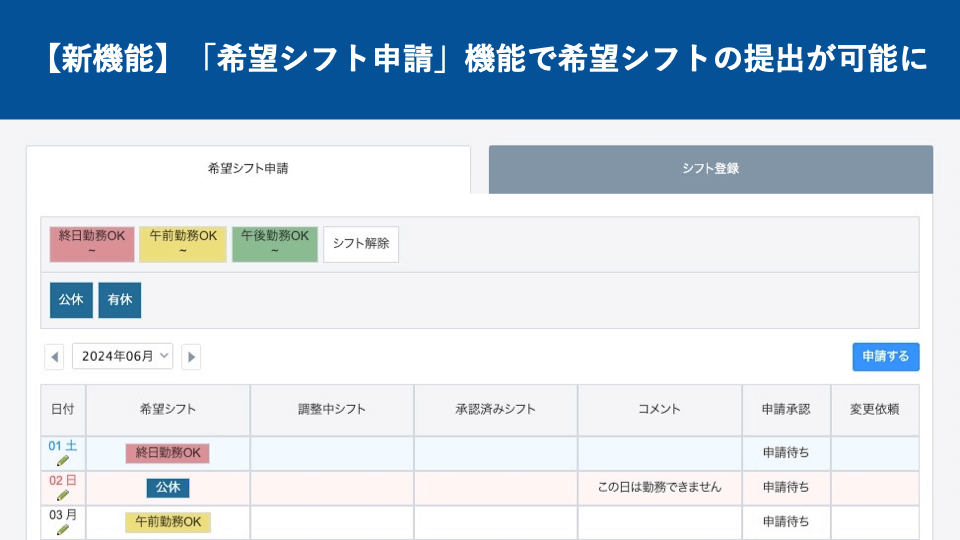Click the banner headline 【新機能】 text

[108, 59]
